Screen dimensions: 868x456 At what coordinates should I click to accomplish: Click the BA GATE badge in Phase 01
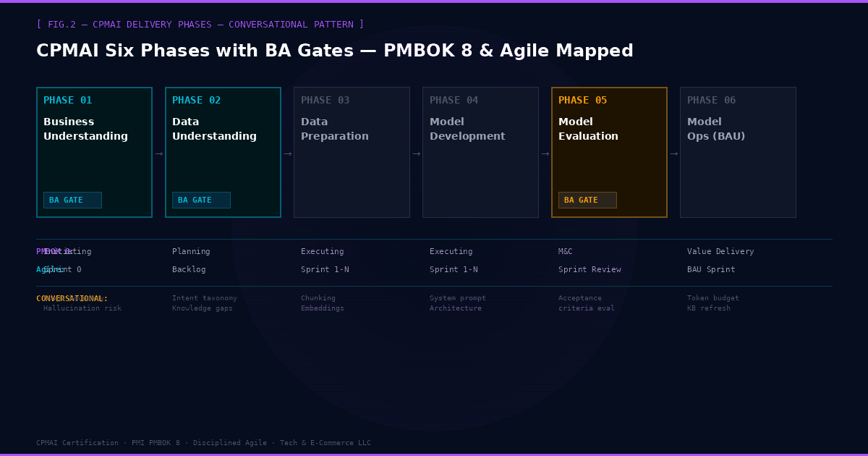pos(72,200)
